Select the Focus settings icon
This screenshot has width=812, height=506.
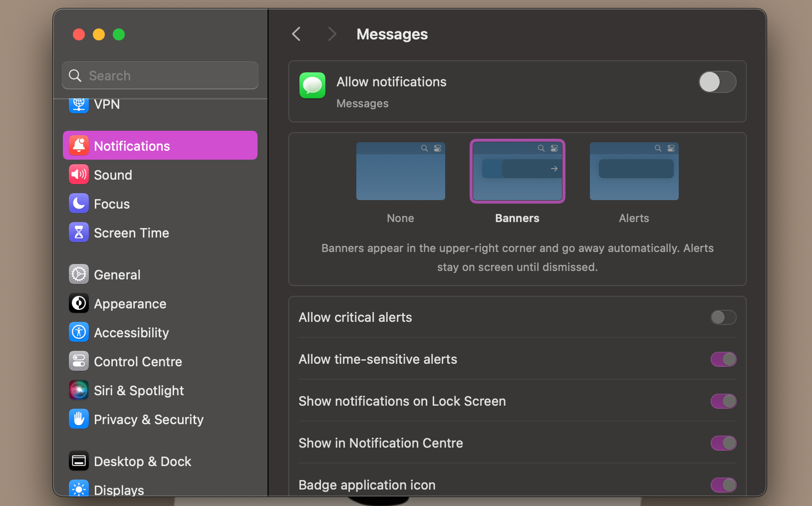(x=78, y=203)
